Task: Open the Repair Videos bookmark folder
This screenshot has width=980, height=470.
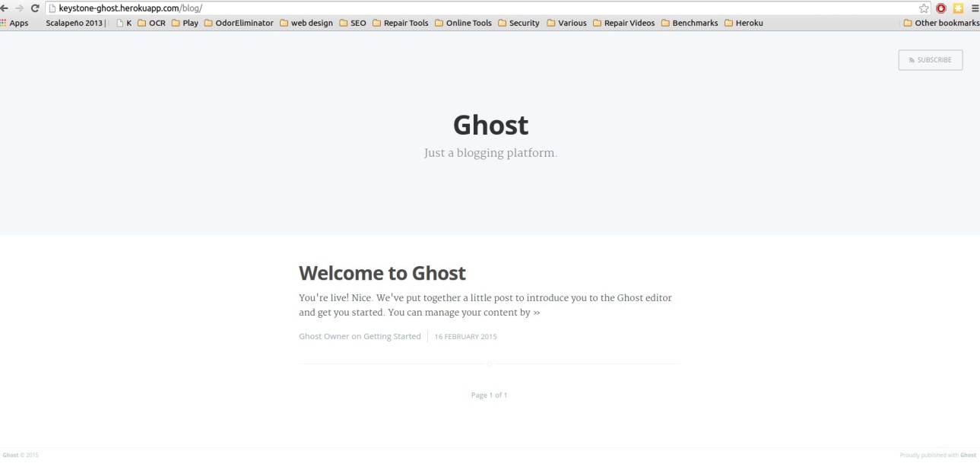Action: tap(624, 23)
